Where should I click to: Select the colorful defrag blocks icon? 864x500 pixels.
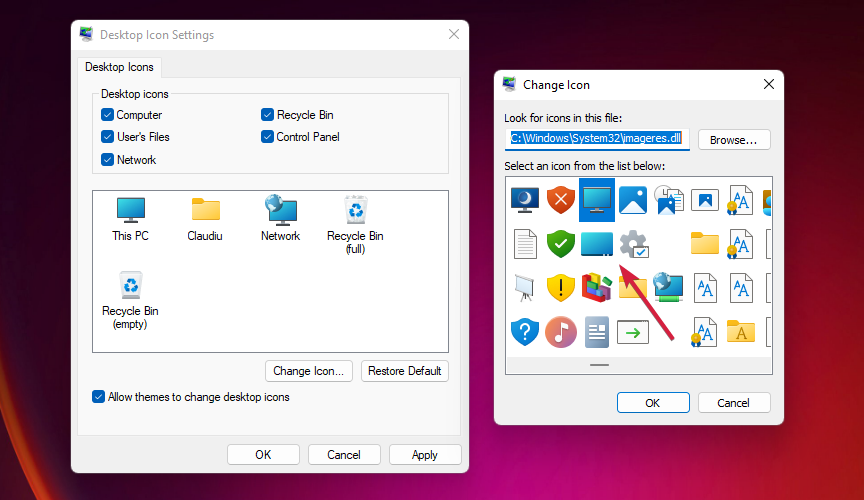click(x=597, y=288)
